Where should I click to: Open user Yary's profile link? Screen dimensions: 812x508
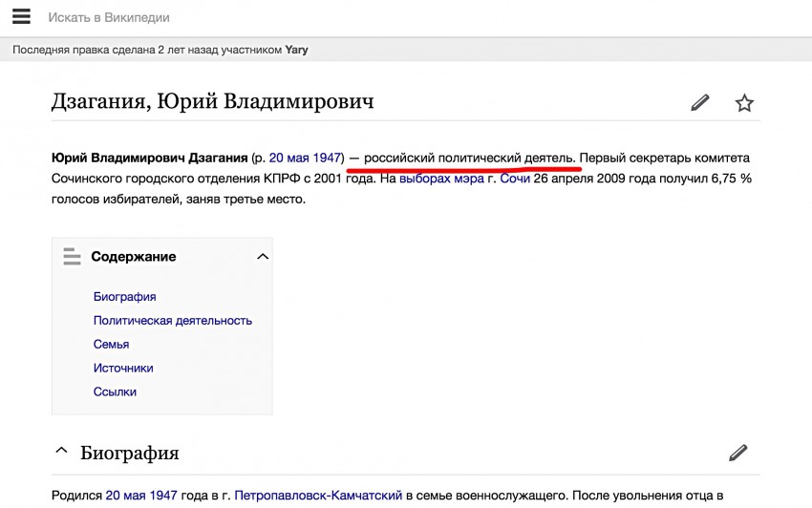coord(296,50)
